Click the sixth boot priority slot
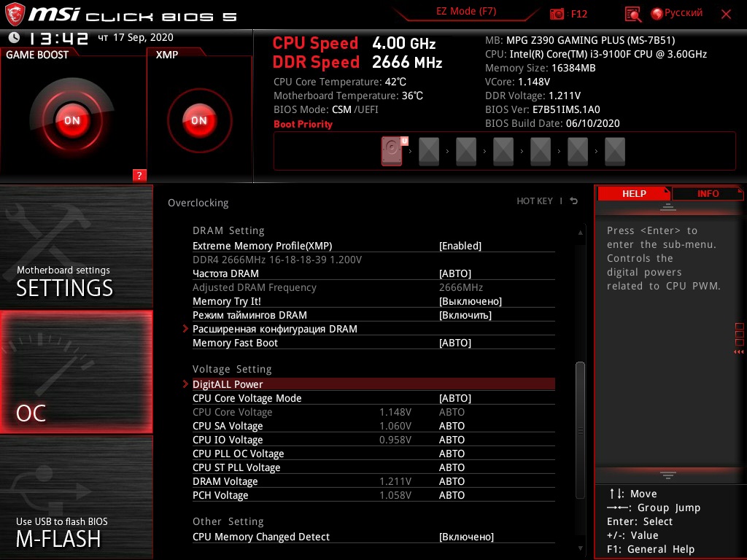The height and width of the screenshot is (560, 747). [578, 152]
